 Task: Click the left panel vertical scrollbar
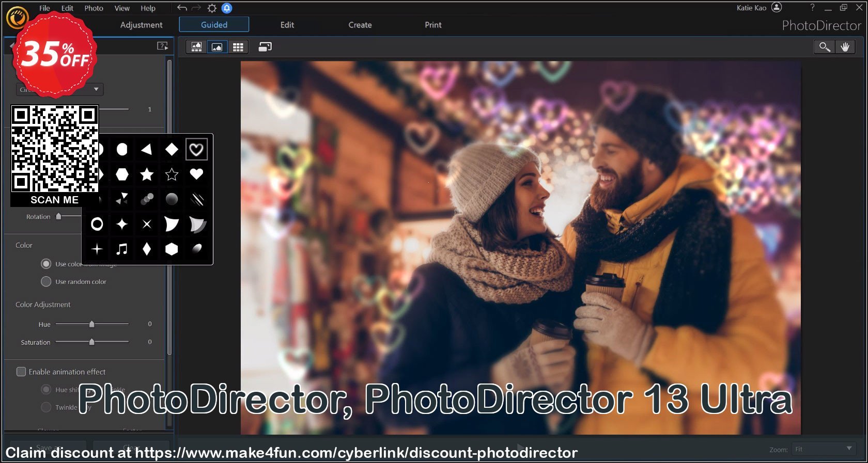pyautogui.click(x=169, y=206)
